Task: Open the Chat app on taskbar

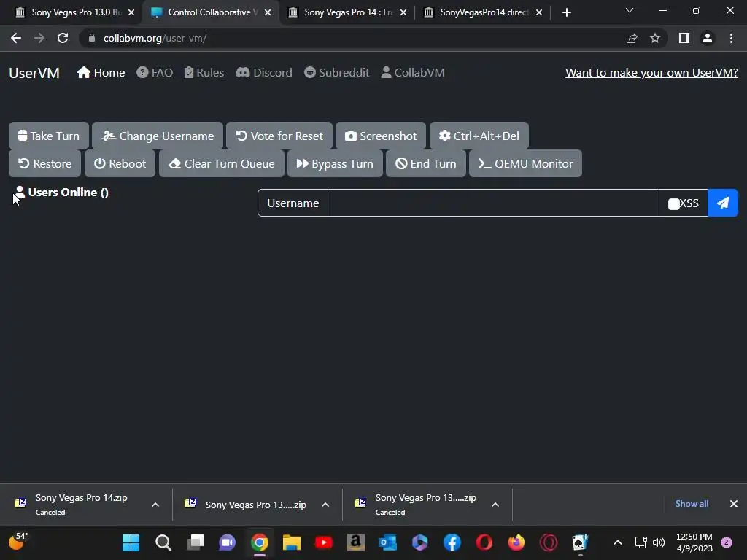Action: pos(228,542)
